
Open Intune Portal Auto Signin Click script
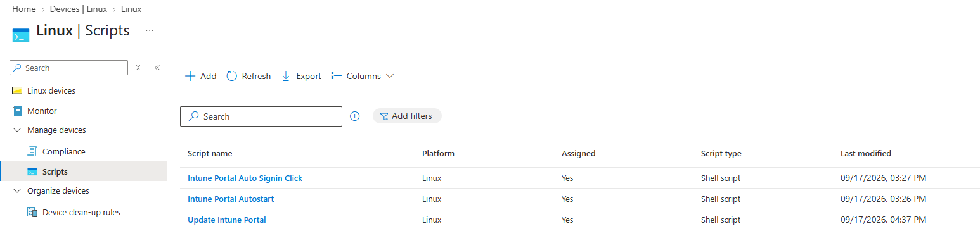[245, 178]
